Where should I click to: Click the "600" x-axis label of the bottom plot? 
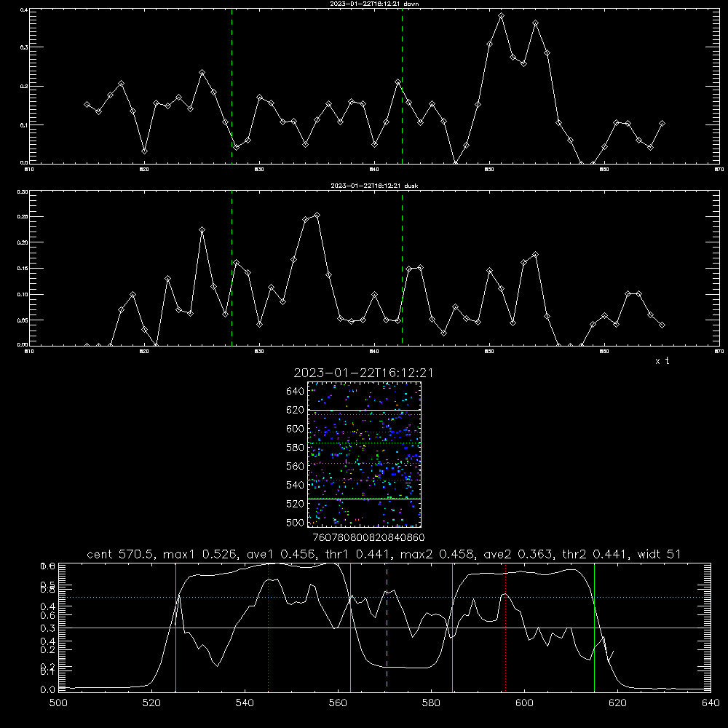(x=525, y=703)
